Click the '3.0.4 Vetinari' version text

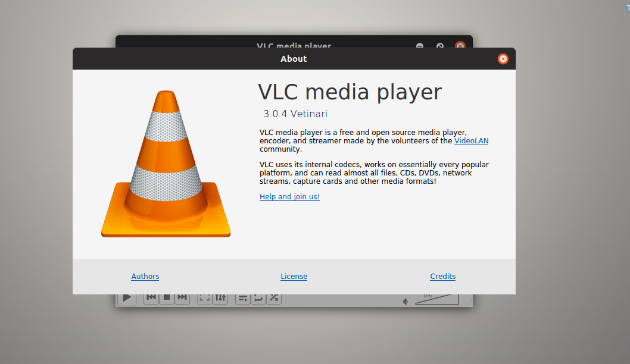tap(295, 114)
